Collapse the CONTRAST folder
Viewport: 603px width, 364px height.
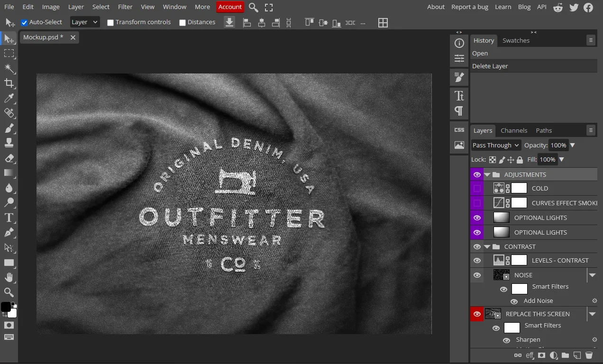point(487,246)
